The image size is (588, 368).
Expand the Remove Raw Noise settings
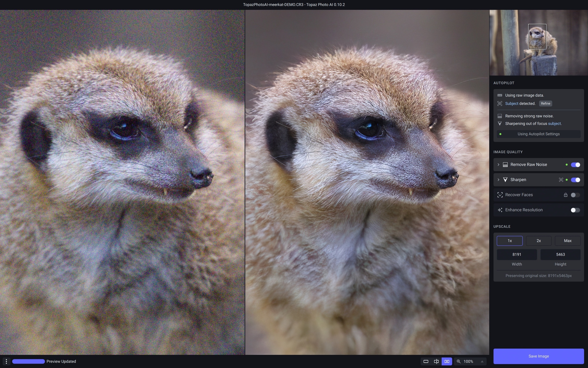pos(498,165)
